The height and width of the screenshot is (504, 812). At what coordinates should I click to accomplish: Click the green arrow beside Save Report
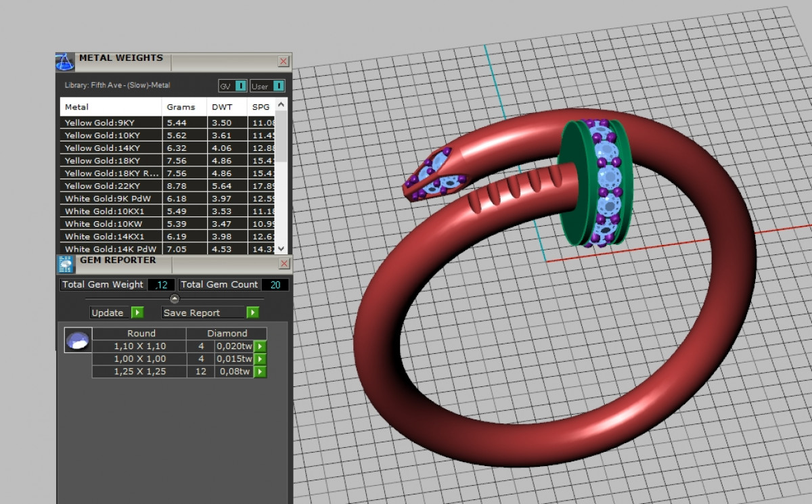(x=252, y=313)
